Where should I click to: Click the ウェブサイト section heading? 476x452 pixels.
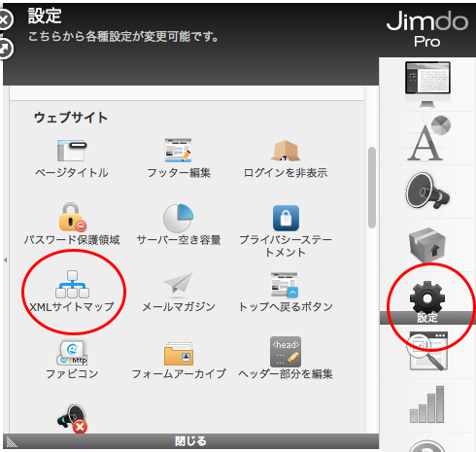[x=71, y=118]
